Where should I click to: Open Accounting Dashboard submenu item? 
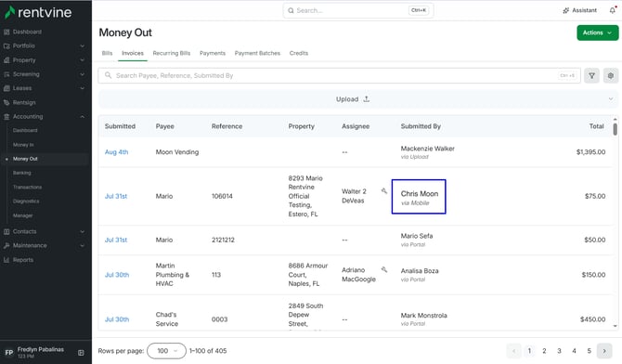(x=25, y=131)
